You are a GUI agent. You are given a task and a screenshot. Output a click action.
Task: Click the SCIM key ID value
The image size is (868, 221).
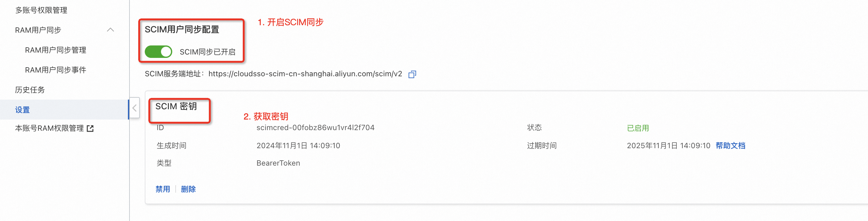pyautogui.click(x=315, y=128)
